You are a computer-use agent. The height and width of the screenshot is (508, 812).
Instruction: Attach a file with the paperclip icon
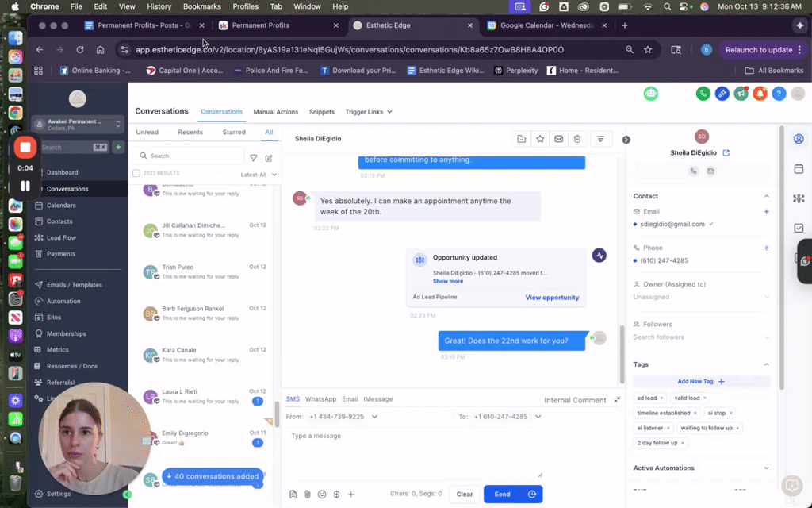coord(308,495)
